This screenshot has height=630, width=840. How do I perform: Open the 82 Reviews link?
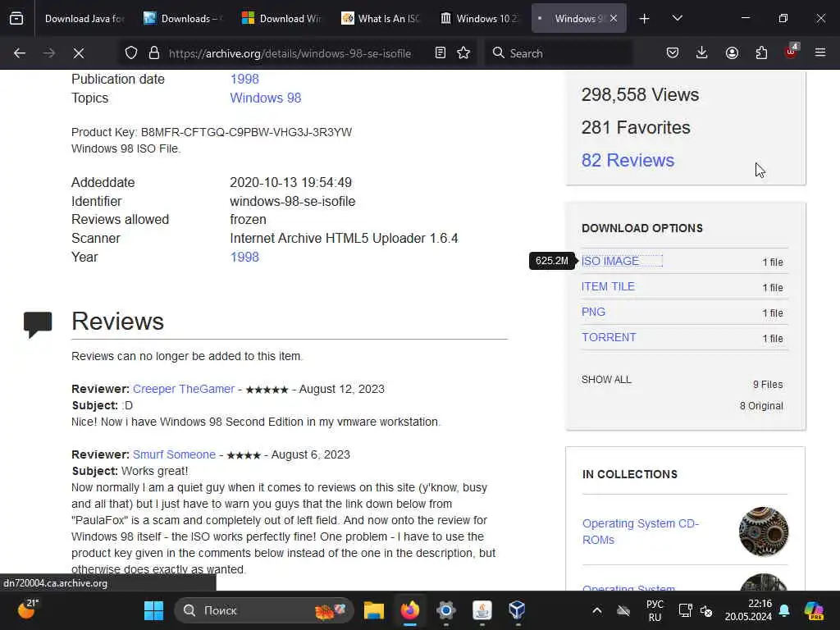pyautogui.click(x=628, y=160)
